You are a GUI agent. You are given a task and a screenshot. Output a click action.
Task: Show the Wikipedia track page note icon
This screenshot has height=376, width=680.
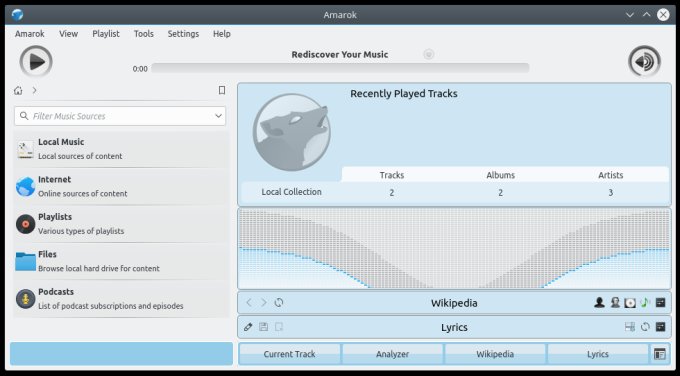pyautogui.click(x=645, y=303)
